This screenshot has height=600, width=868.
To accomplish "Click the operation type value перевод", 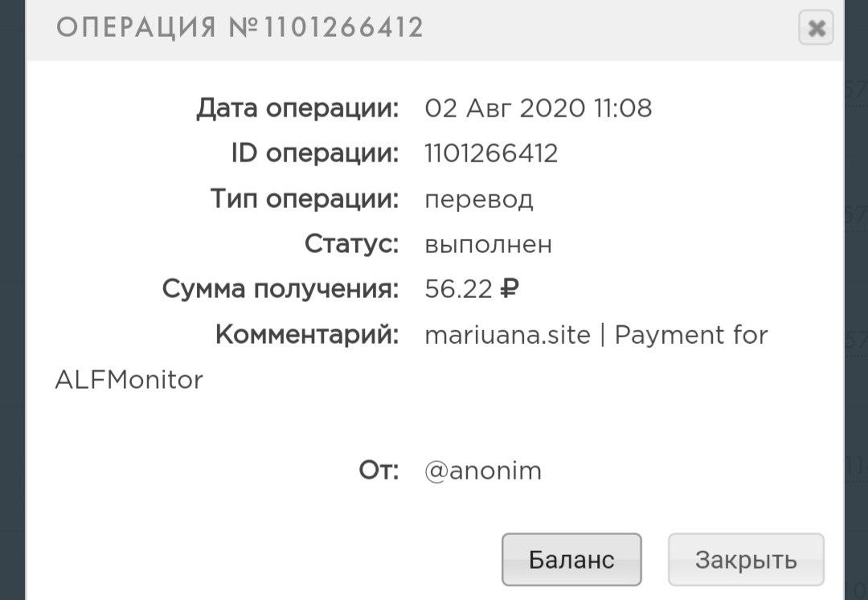I will click(479, 199).
